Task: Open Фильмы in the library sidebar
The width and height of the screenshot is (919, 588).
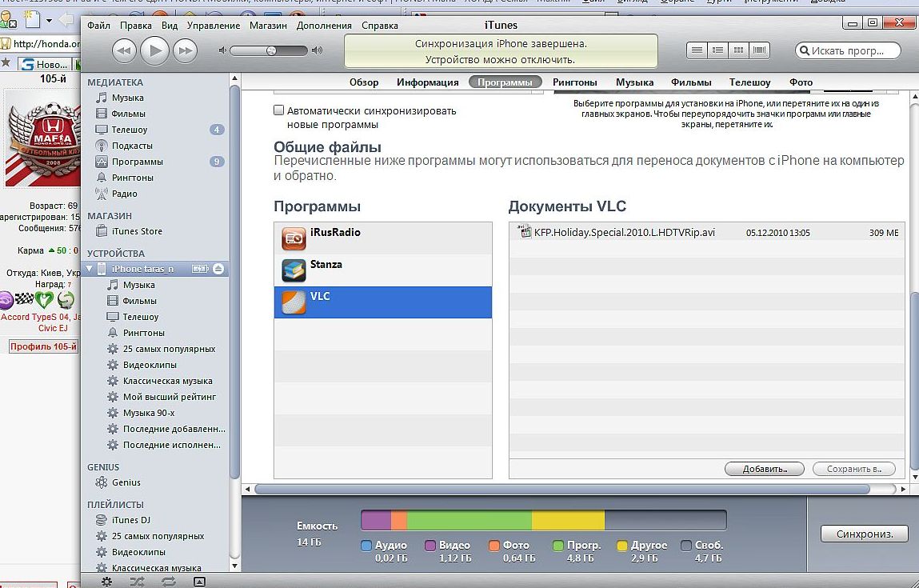Action: tap(128, 114)
